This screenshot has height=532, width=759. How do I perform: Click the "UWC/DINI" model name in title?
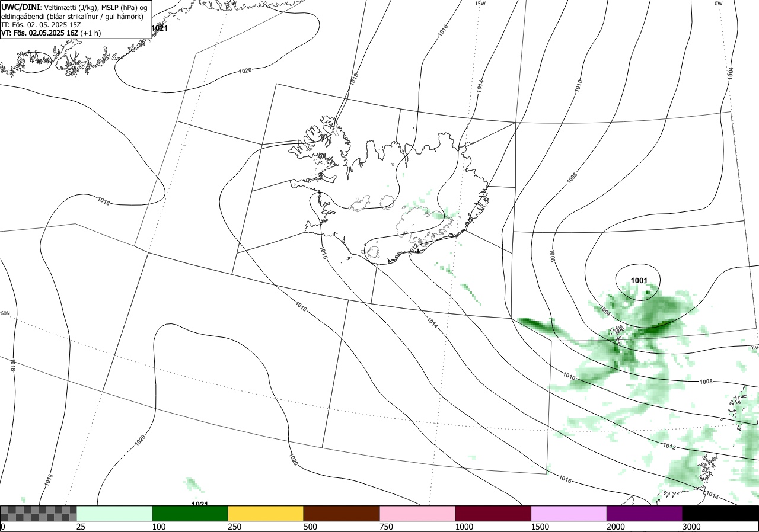pos(21,7)
